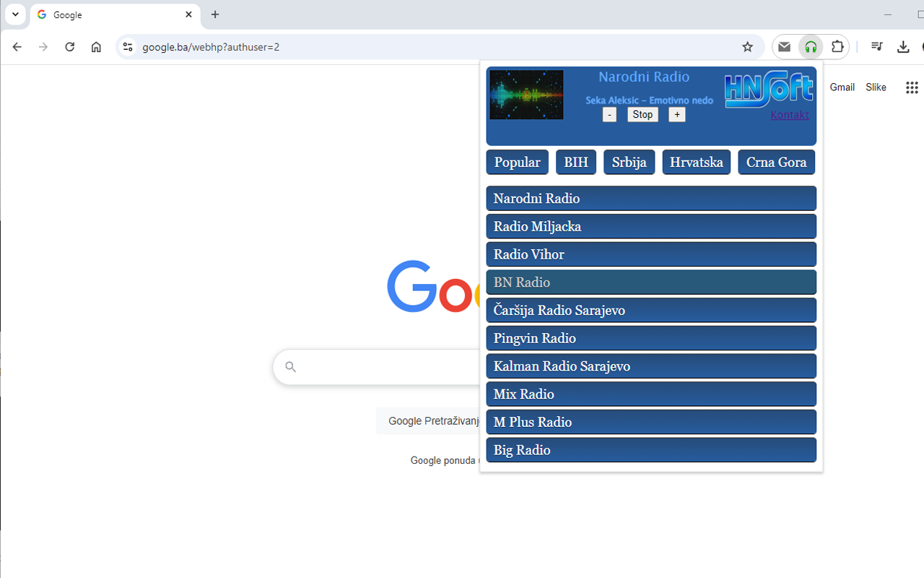Open the Gmail link

click(842, 87)
